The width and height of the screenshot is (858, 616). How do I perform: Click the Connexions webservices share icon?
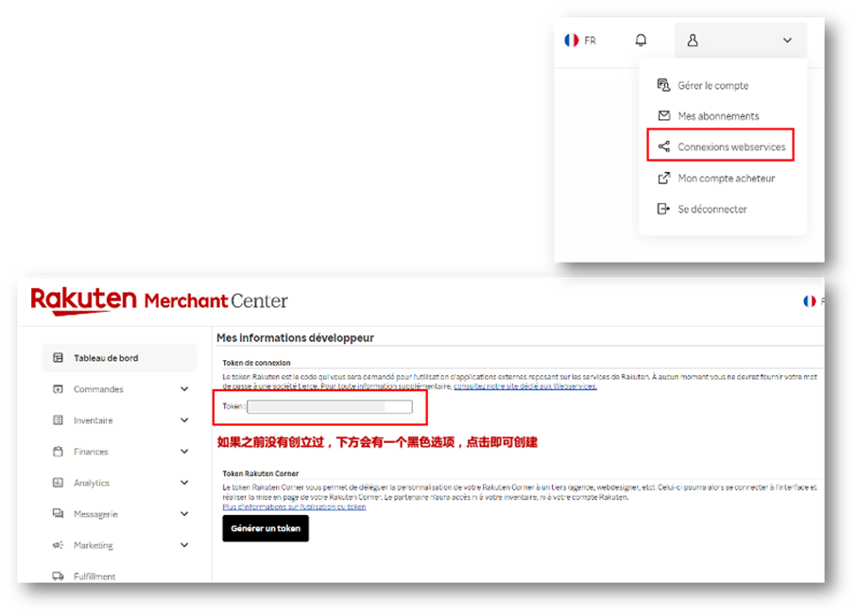[x=663, y=146]
